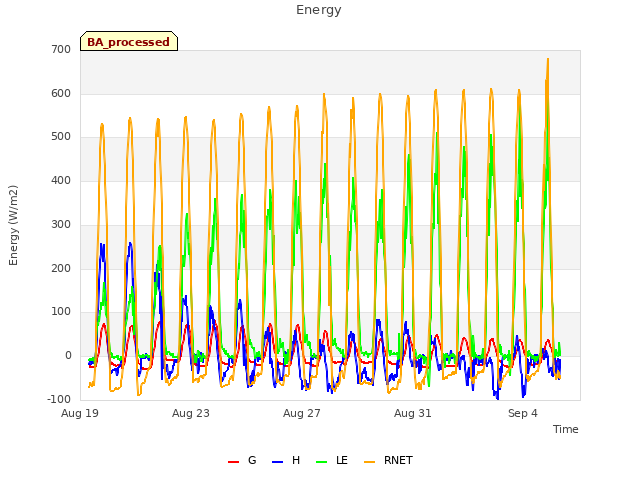Click the Aug 31 x-axis label
640x480 pixels.
coord(413,413)
